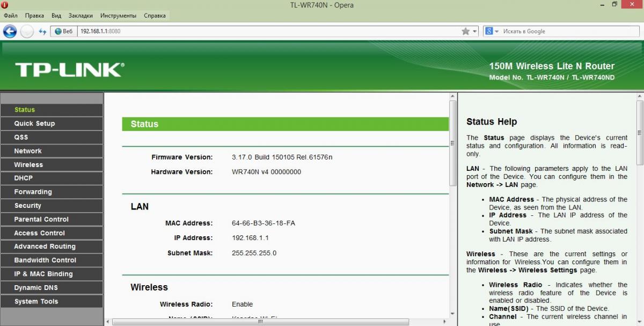Bookmark page with the star icon

pos(466,31)
